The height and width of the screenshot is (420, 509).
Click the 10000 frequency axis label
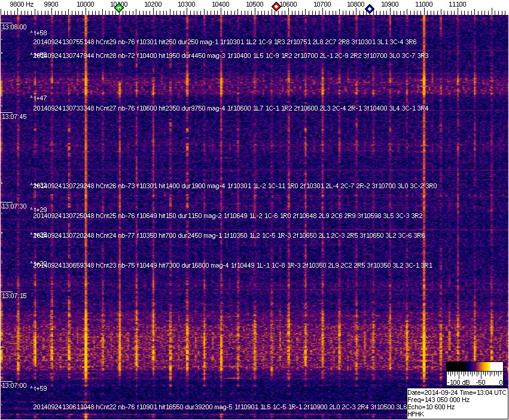86,4
